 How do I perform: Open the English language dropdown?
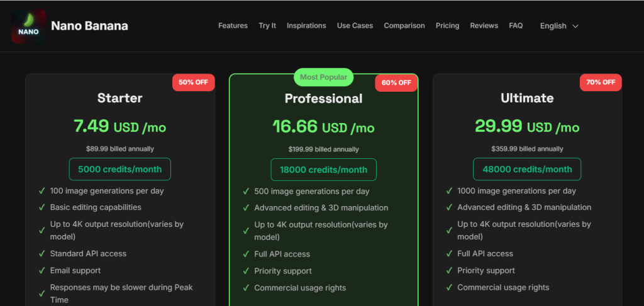click(559, 26)
